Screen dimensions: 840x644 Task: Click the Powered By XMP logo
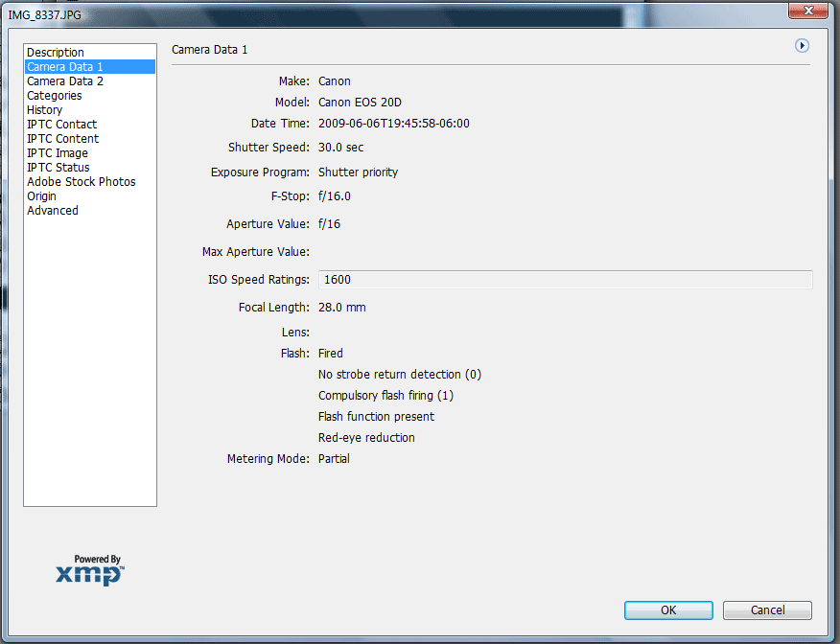point(90,570)
